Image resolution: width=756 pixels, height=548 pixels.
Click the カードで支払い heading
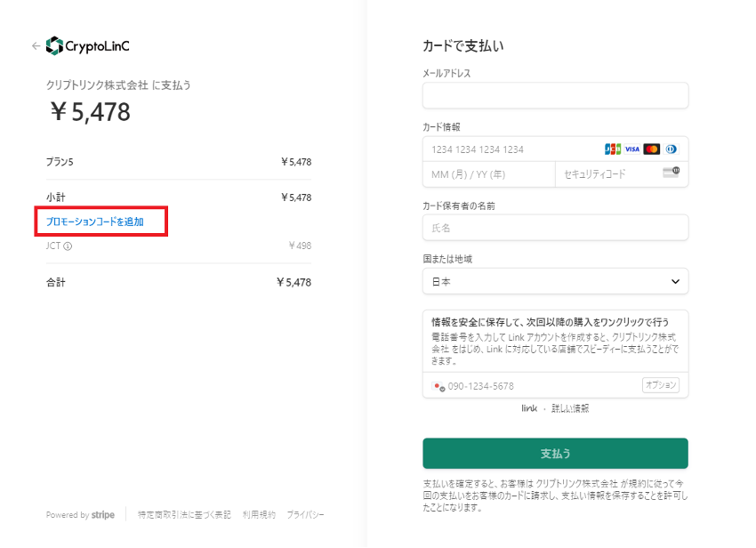pos(462,46)
